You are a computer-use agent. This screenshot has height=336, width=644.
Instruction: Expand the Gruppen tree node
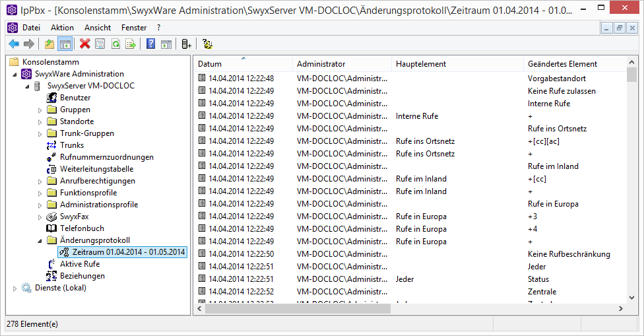coord(40,110)
